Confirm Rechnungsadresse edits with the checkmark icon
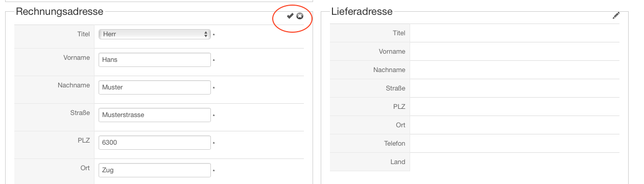The image size is (644, 184). click(x=290, y=16)
